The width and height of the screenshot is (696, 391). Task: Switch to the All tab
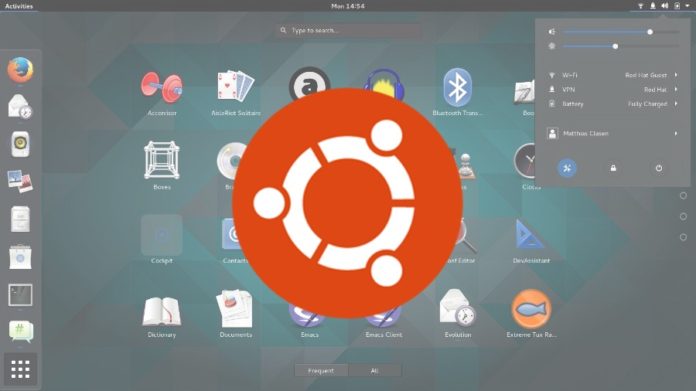pyautogui.click(x=375, y=371)
